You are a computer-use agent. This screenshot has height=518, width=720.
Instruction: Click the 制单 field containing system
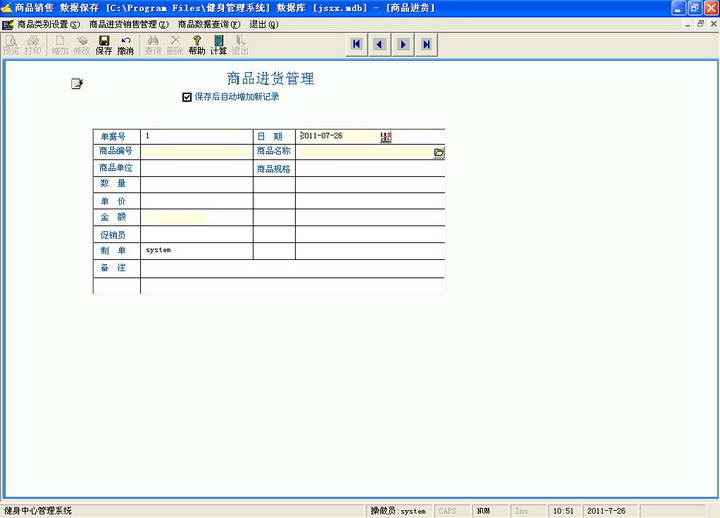point(197,251)
